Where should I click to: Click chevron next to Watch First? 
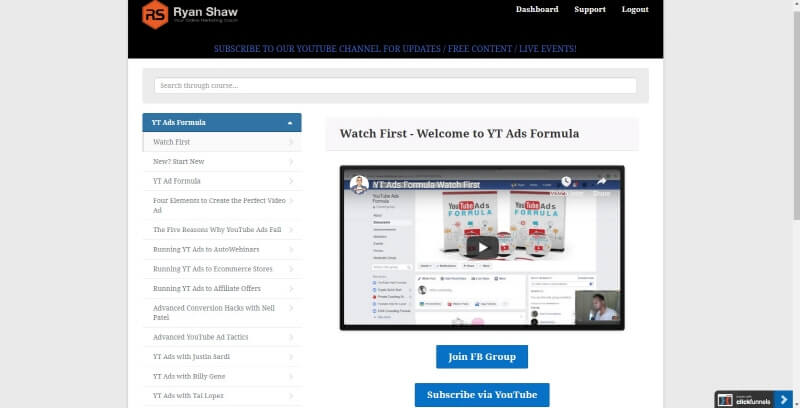(x=291, y=142)
